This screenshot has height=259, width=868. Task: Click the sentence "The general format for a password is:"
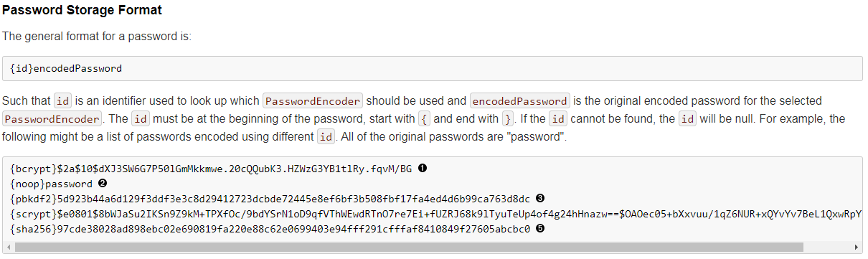coord(97,36)
